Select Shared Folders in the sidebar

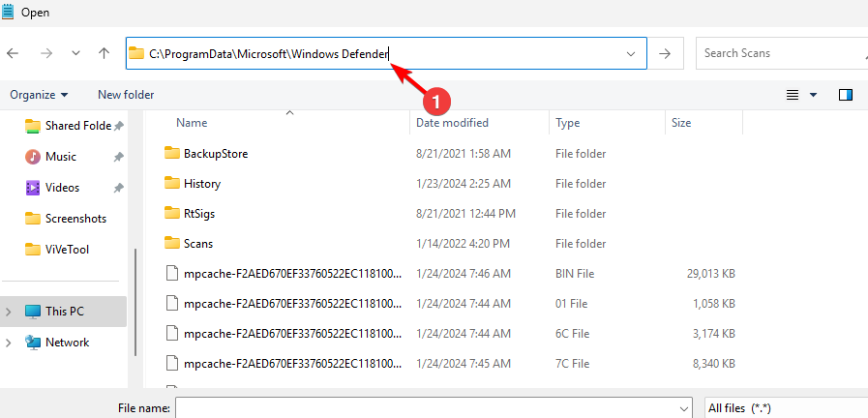coord(69,126)
